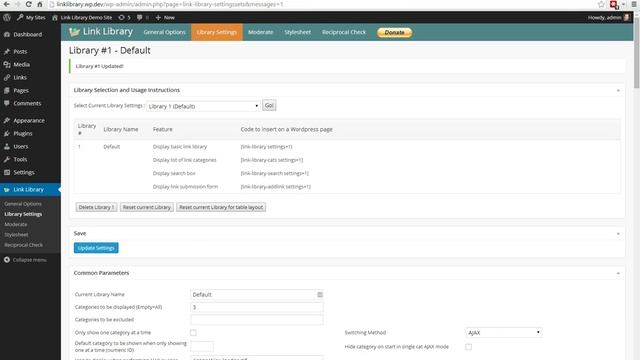Click the Users sidebar icon
The height and width of the screenshot is (360, 640).
point(7,147)
